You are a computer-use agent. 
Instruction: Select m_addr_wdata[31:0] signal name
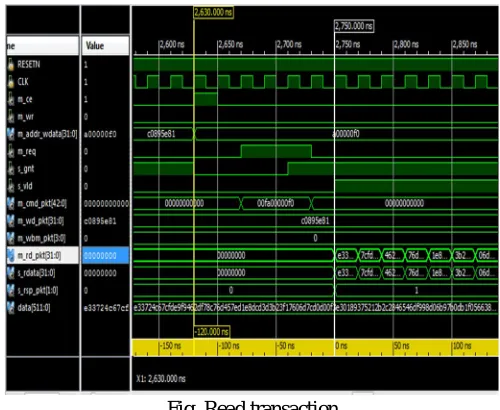tap(47, 134)
